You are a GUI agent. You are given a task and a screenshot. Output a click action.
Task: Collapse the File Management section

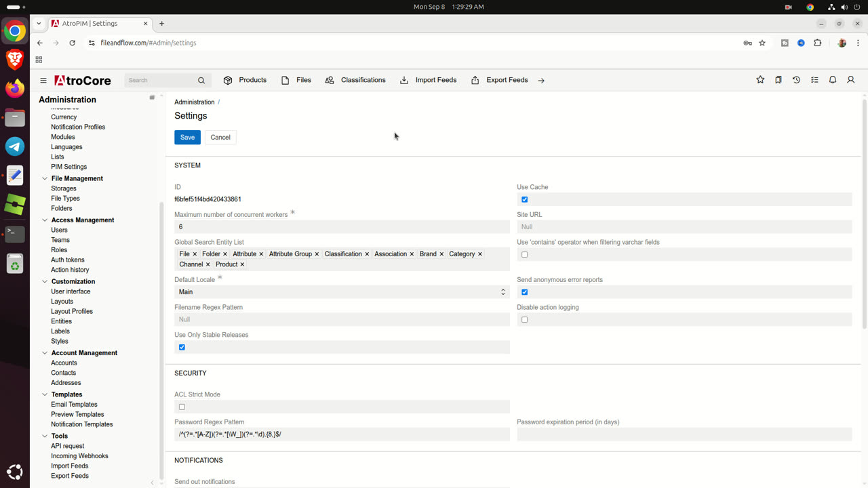tap(45, 179)
